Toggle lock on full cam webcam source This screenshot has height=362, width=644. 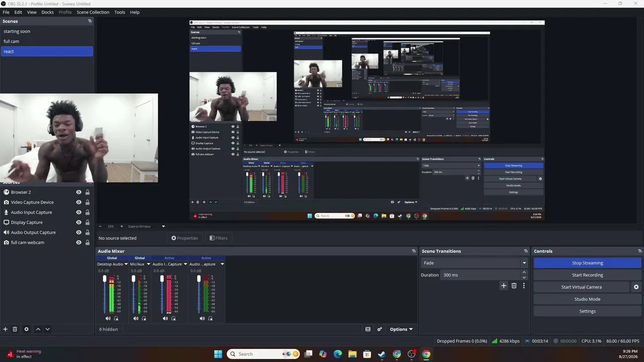coord(88,242)
